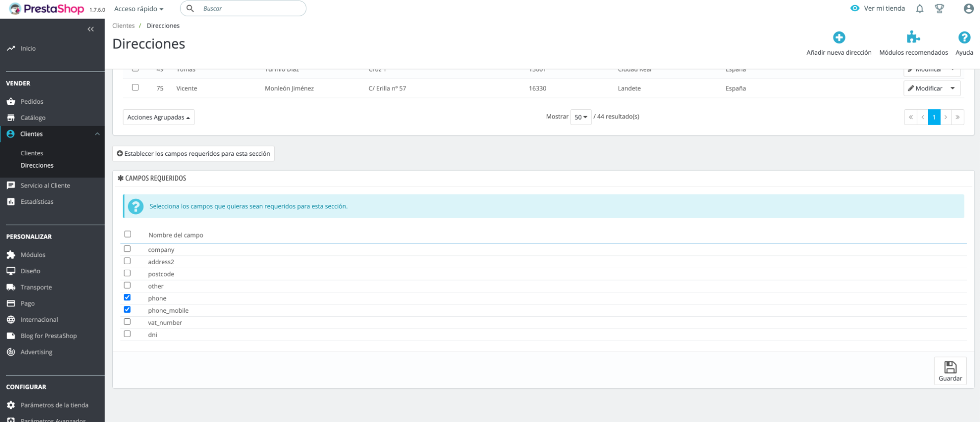Click the Diseño monitor icon

point(11,271)
